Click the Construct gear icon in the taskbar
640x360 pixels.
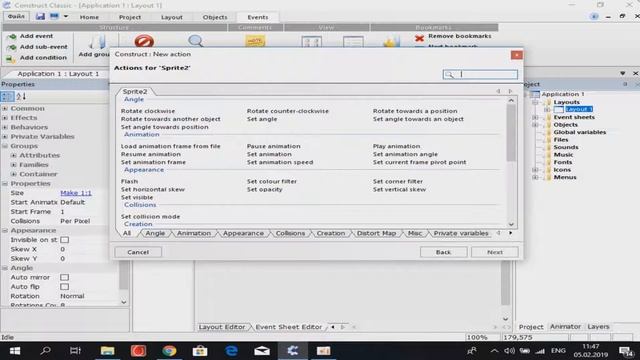(x=292, y=351)
